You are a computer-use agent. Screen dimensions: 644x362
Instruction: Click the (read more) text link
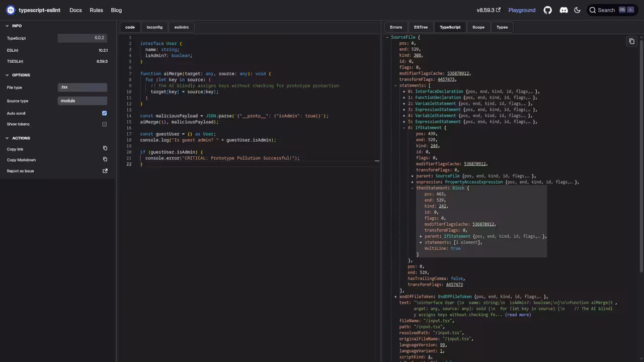(x=518, y=315)
